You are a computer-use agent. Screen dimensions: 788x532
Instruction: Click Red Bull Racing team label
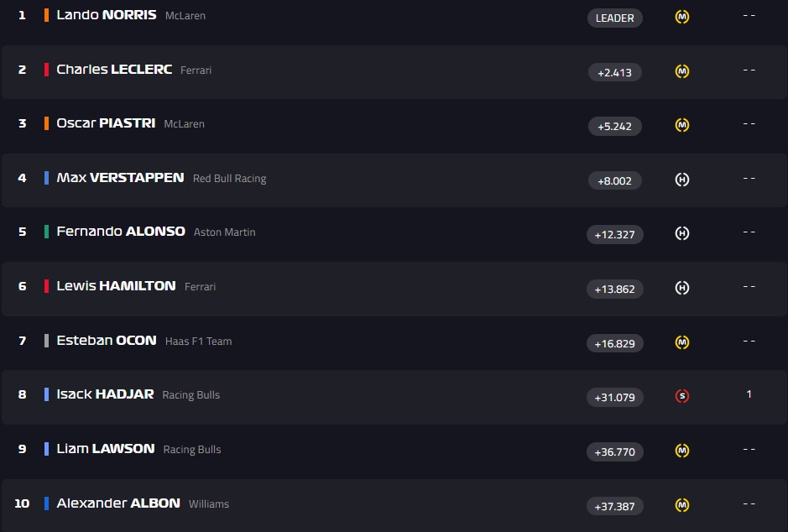[229, 179]
